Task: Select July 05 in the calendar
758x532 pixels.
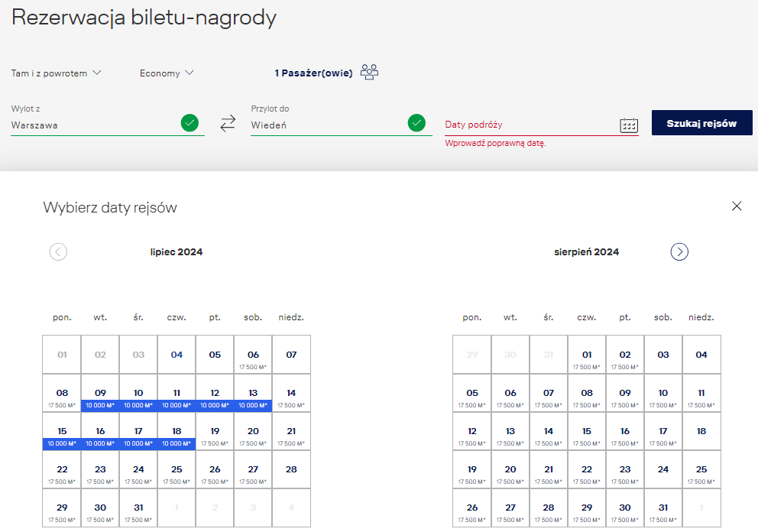Action: click(215, 355)
